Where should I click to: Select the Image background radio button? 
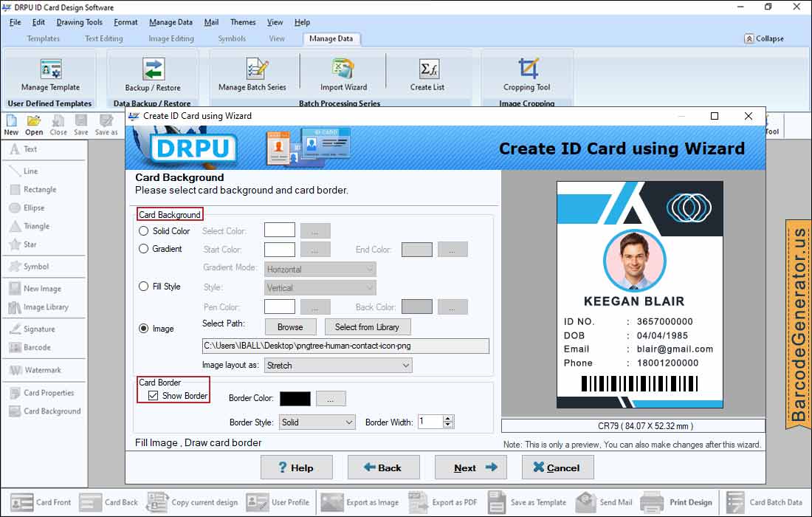tap(143, 329)
